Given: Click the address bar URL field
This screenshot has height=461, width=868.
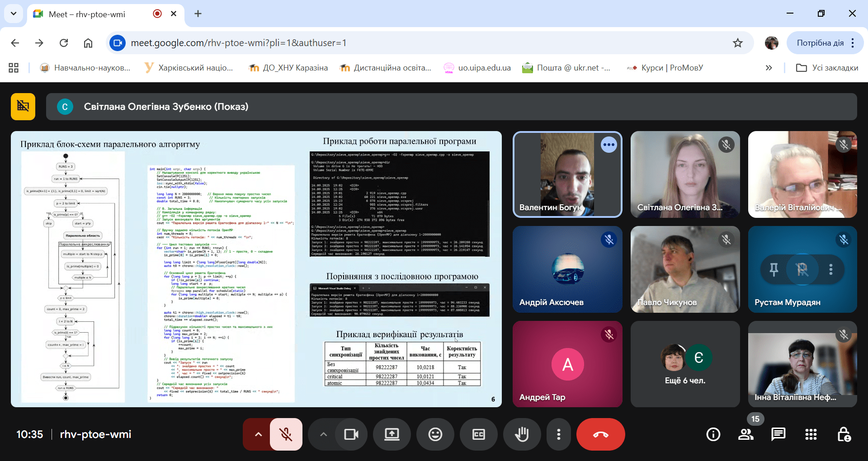Looking at the screenshot, I should tap(407, 43).
